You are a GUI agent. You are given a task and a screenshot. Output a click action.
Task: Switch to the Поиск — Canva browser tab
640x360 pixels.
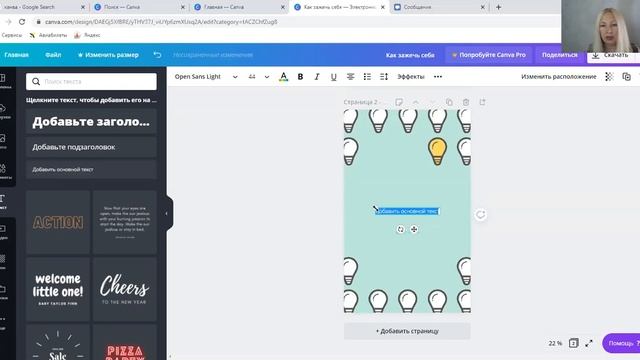tap(139, 7)
